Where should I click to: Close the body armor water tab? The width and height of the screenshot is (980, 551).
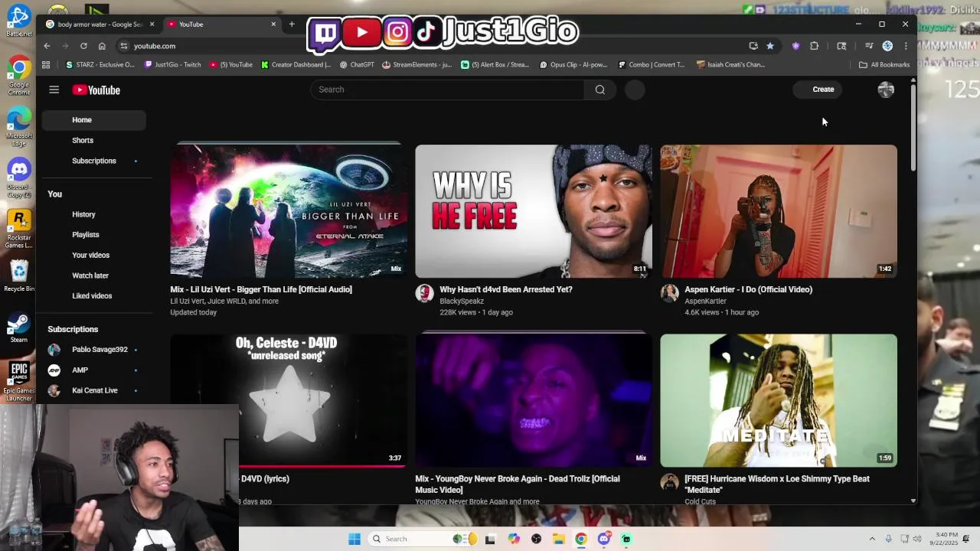[152, 24]
